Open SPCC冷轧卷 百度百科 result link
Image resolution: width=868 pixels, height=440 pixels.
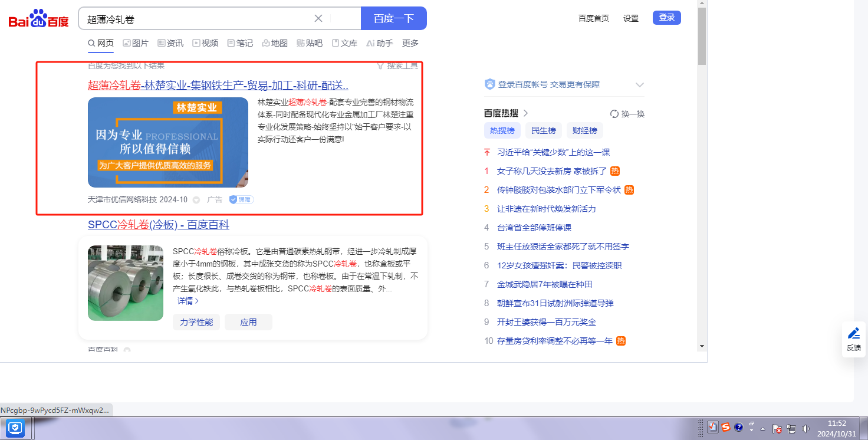coord(159,225)
